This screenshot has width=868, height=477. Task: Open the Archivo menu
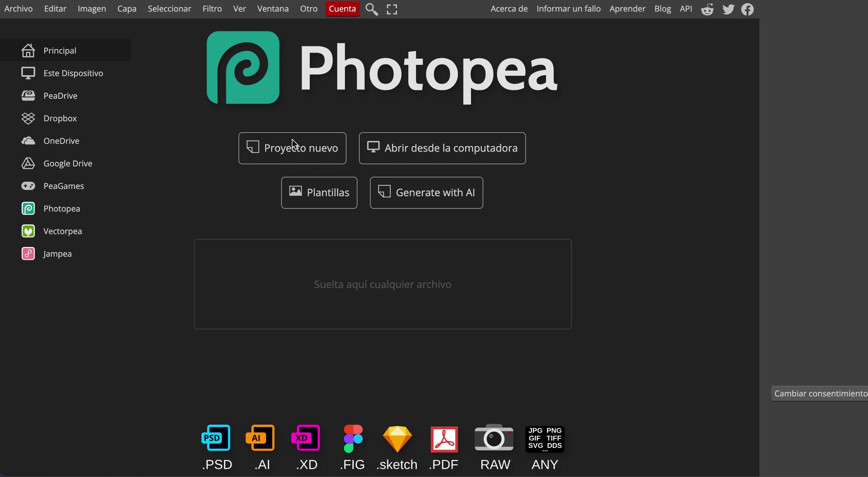19,9
